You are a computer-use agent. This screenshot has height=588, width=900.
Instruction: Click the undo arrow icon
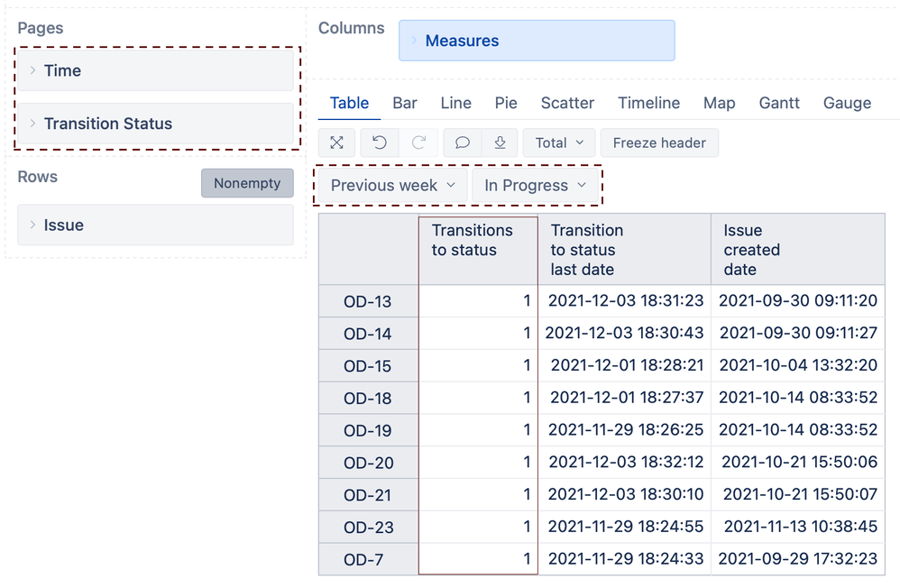coord(379,142)
